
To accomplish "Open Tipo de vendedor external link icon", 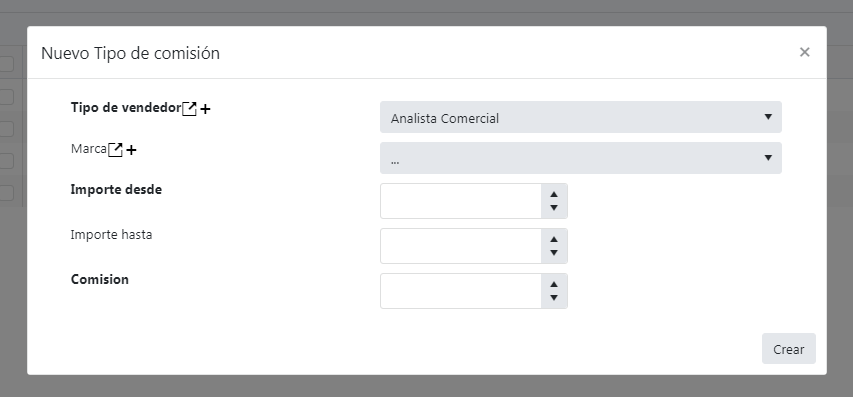I will click(x=189, y=109).
